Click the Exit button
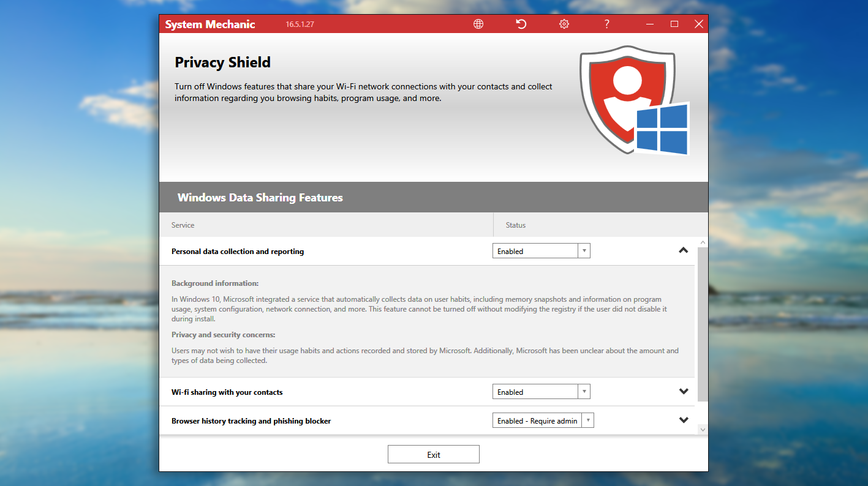This screenshot has width=868, height=486. (434, 454)
